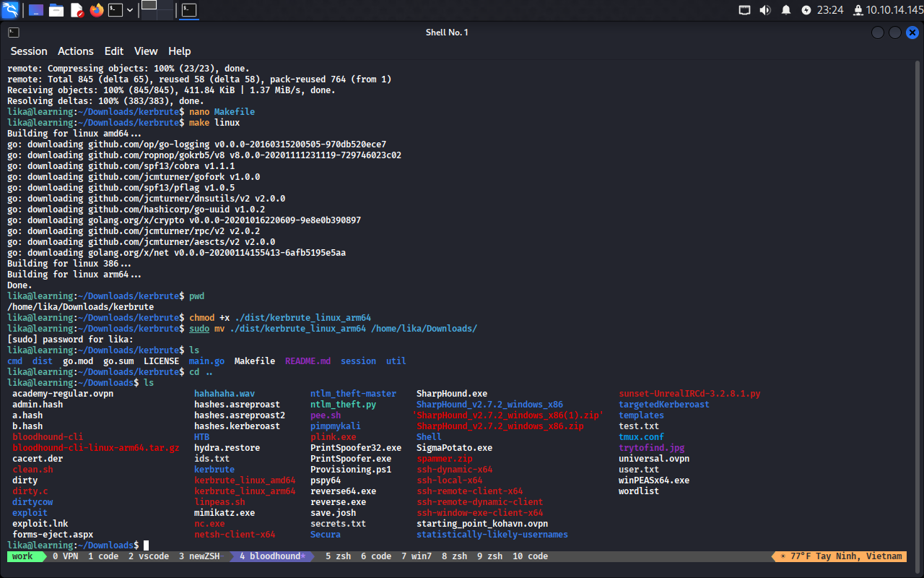Image resolution: width=924 pixels, height=578 pixels.
Task: Switch to the first workspace in the pager
Action: point(149,6)
